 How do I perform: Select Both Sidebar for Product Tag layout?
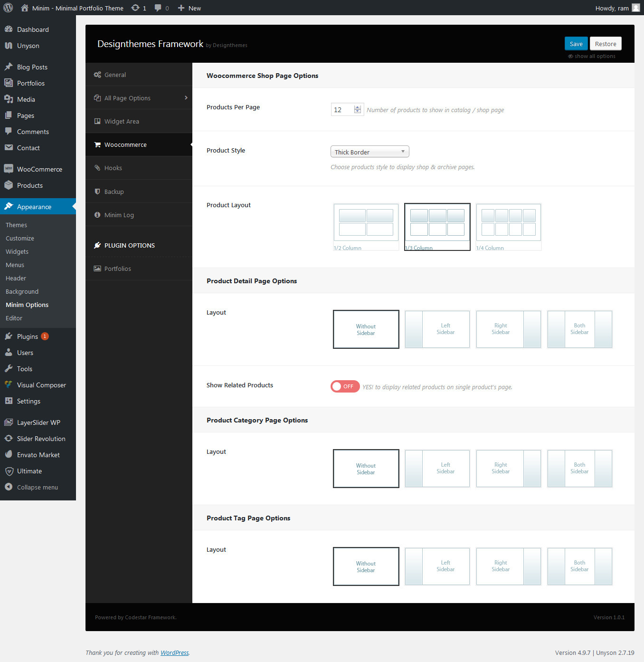coord(580,566)
